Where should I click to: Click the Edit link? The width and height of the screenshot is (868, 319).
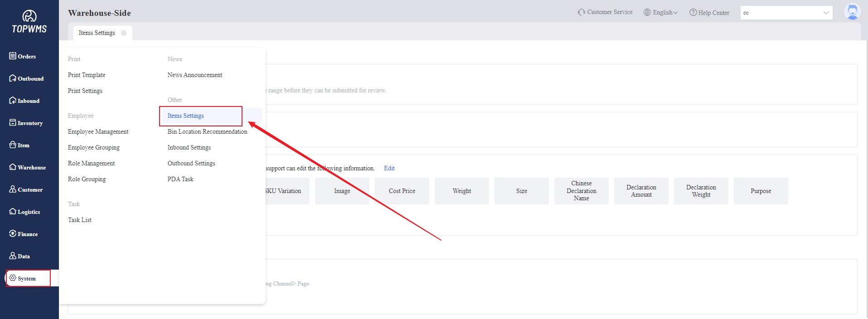coord(389,168)
